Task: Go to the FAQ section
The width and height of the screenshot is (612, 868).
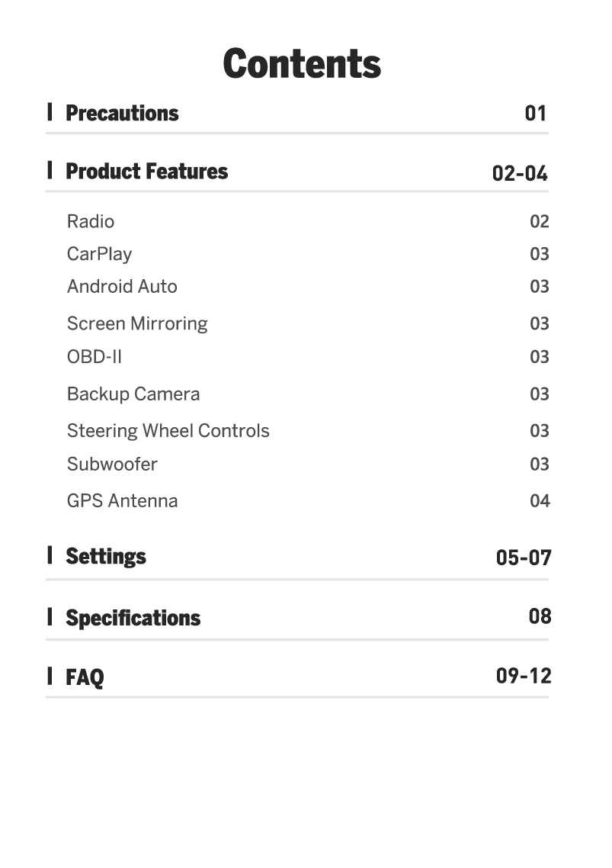Action: (85, 677)
